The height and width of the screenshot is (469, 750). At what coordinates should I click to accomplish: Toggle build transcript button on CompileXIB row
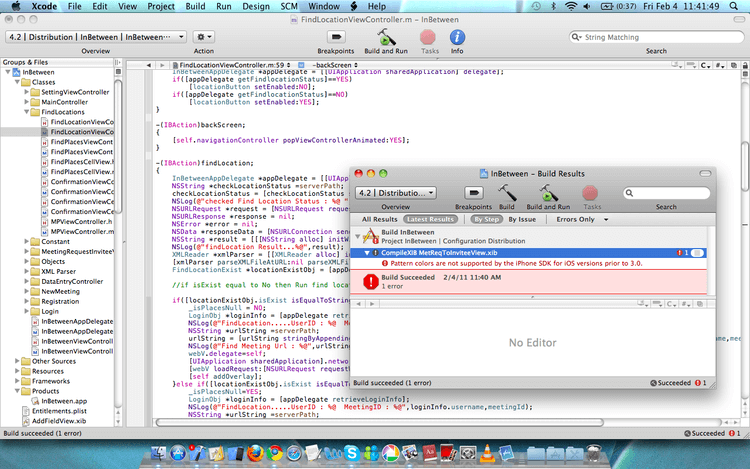pyautogui.click(x=697, y=253)
